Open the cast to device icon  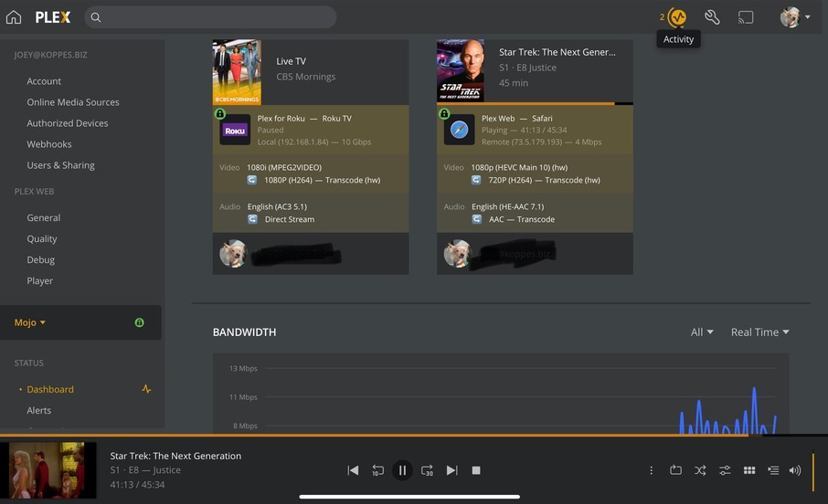point(746,17)
